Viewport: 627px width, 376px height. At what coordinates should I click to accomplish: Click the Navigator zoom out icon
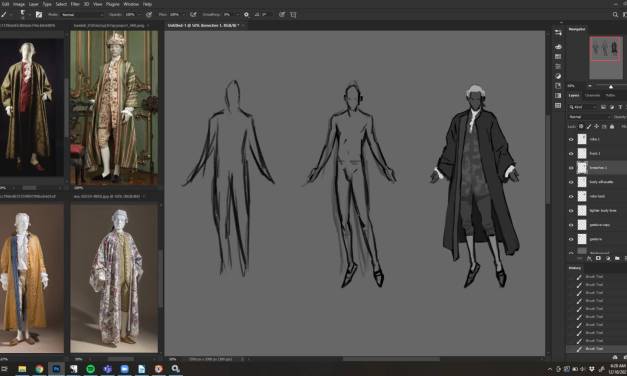(x=590, y=86)
